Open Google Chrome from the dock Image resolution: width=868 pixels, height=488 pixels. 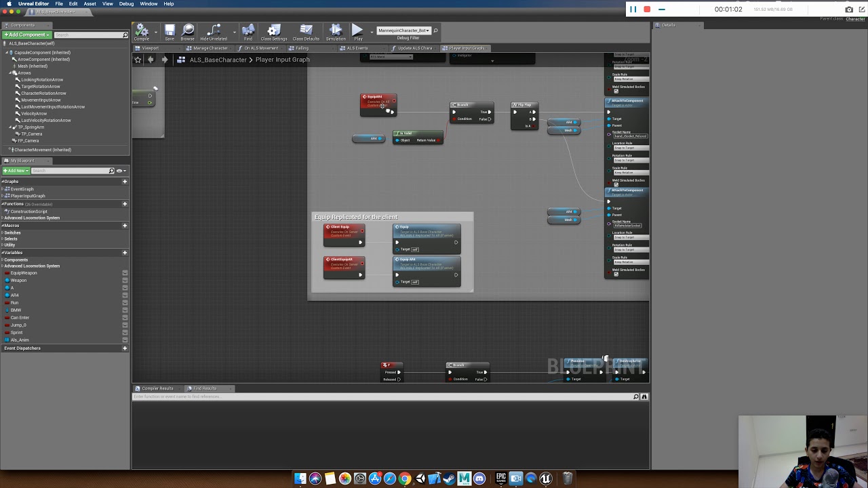tap(405, 479)
